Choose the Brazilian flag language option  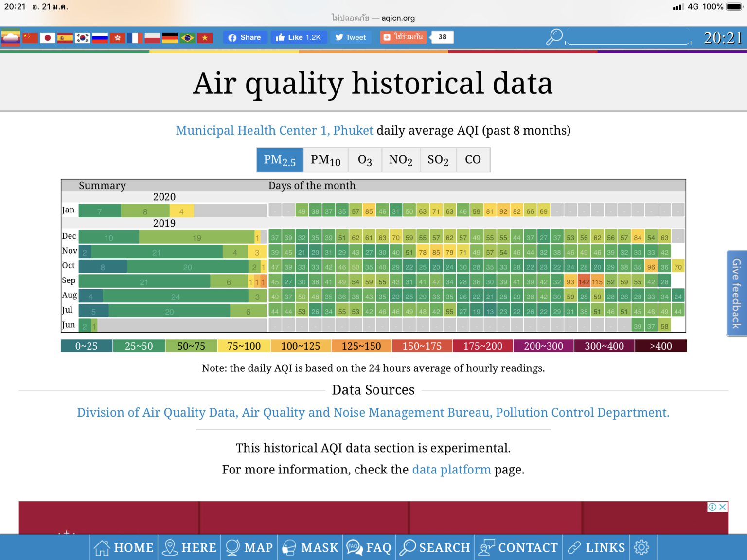187,38
